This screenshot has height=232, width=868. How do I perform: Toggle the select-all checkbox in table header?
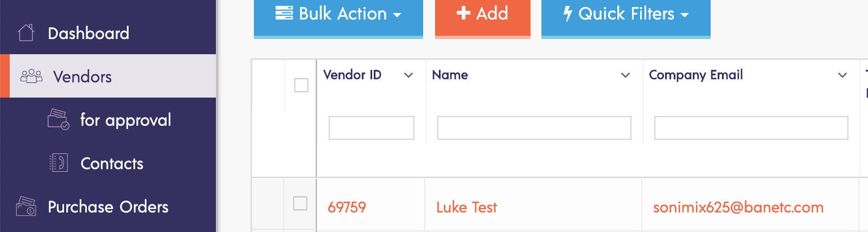(301, 85)
